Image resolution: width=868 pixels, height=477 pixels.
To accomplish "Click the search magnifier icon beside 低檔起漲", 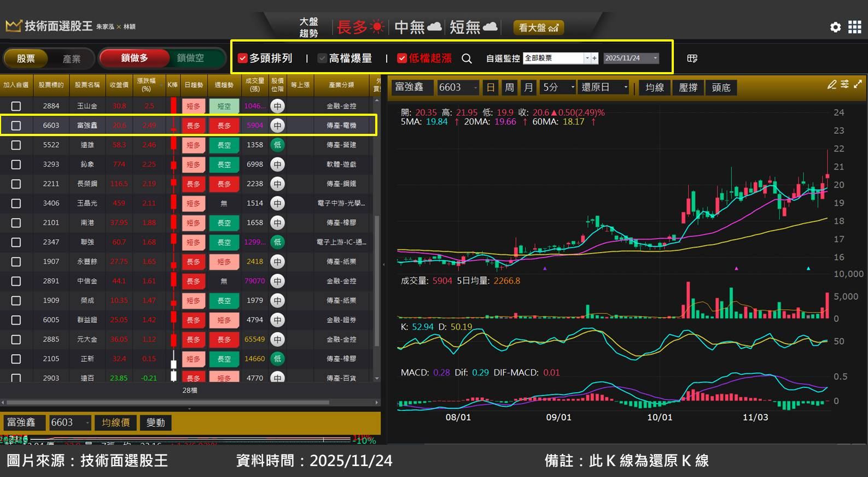I will [467, 58].
